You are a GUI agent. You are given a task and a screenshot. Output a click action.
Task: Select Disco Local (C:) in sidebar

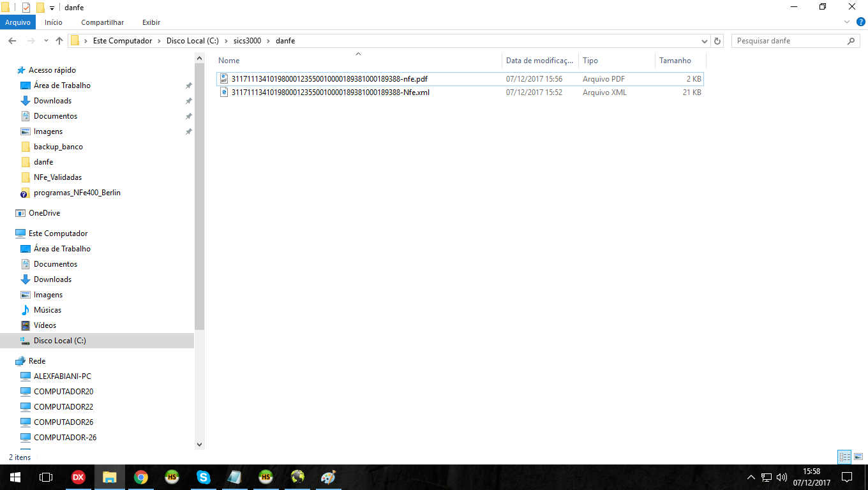59,341
